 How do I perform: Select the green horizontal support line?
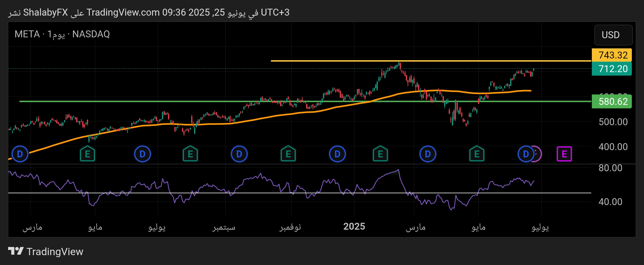305,101
